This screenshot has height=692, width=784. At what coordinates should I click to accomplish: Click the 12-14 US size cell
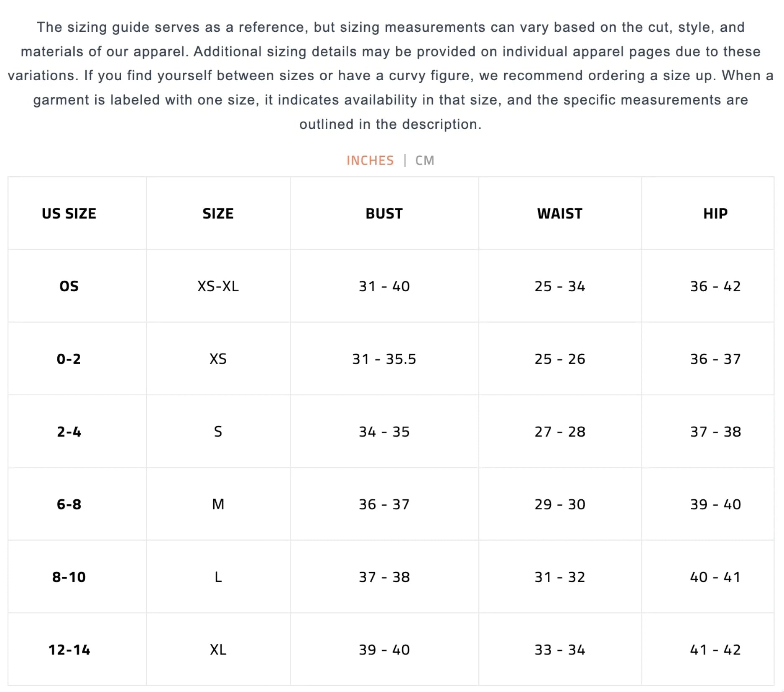pos(69,650)
